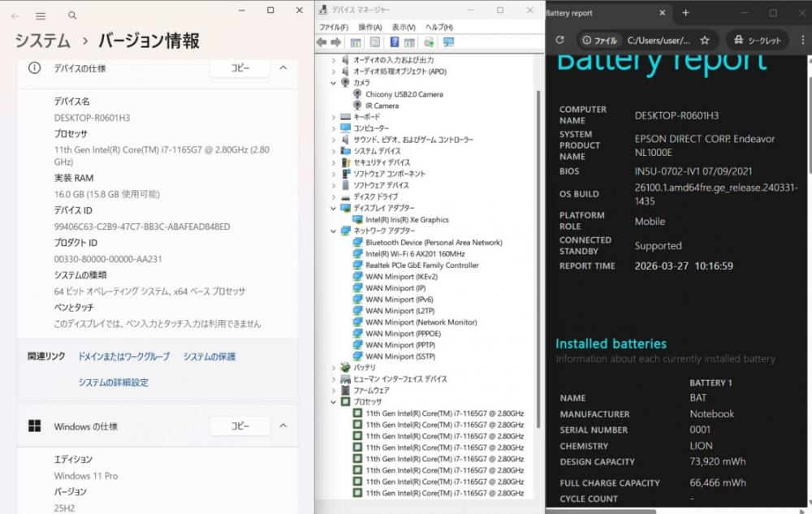Expand the ディスク ドライブ category
Image resolution: width=812 pixels, height=514 pixels.
pos(334,197)
